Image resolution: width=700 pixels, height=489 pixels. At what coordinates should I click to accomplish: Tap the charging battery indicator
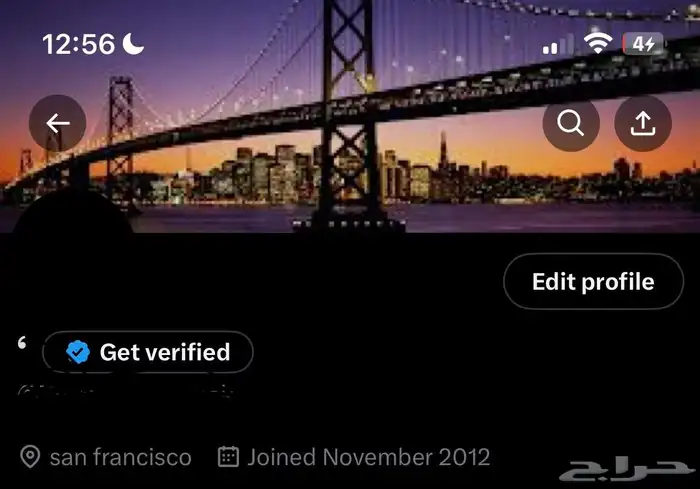tap(643, 44)
